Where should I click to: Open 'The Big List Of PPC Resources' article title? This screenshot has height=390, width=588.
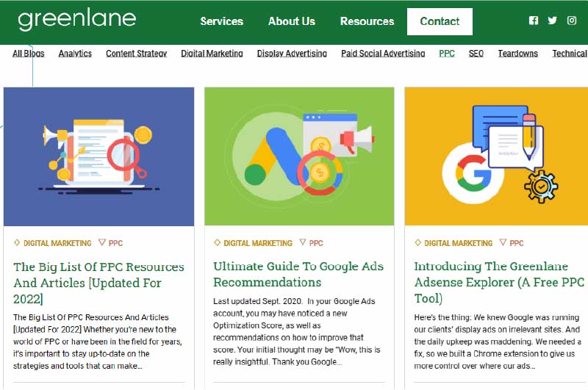[x=99, y=283]
